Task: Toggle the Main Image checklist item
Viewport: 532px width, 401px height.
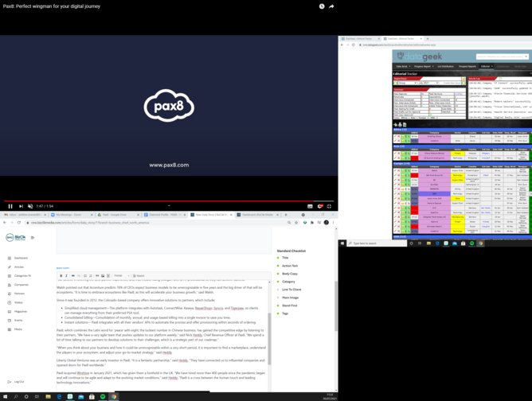Action: tap(290, 296)
